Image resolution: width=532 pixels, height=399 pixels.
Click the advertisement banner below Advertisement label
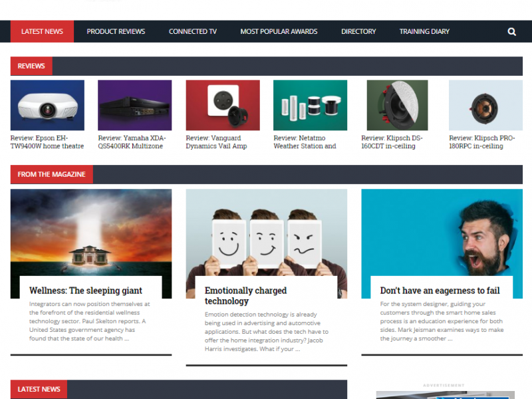tap(445, 395)
